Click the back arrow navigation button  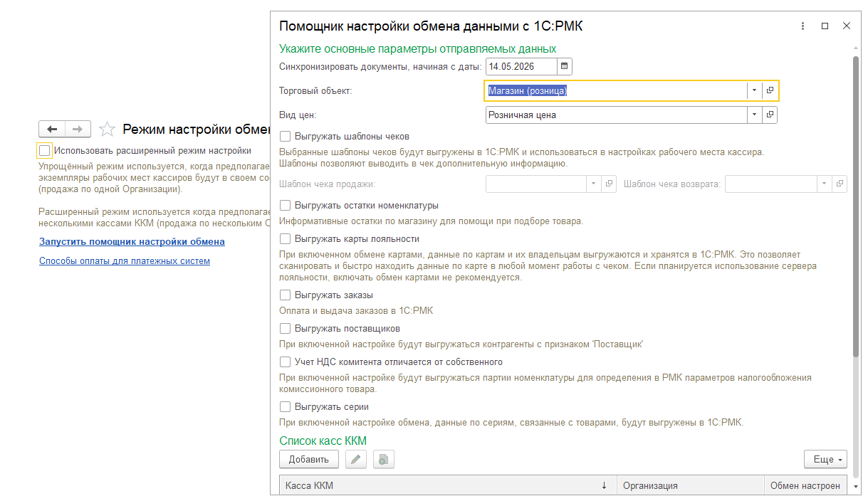[52, 129]
